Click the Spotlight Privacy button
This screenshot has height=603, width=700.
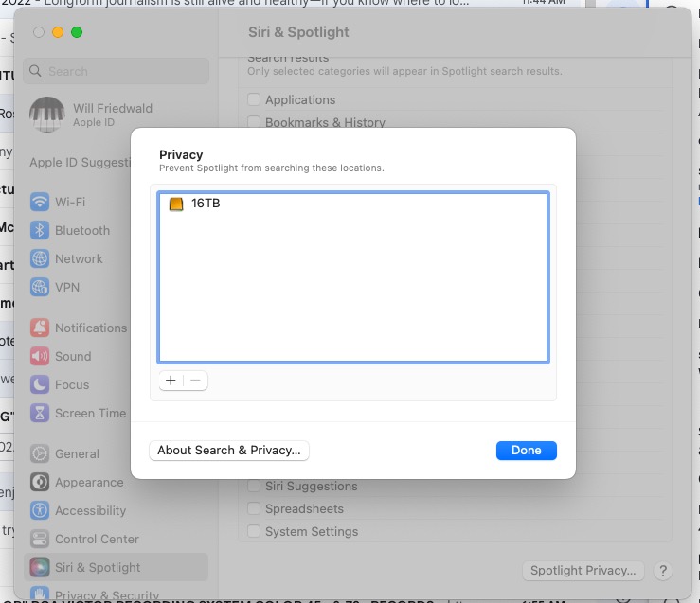point(583,571)
